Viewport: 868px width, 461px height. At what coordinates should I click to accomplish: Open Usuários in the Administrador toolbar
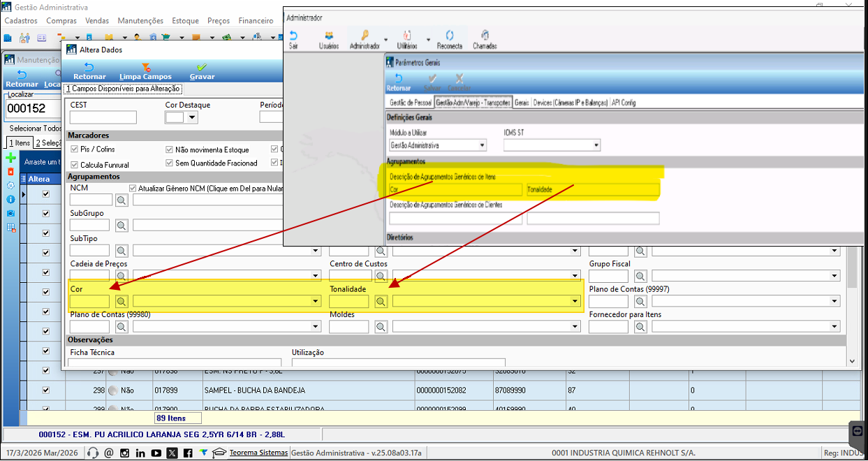click(x=328, y=37)
